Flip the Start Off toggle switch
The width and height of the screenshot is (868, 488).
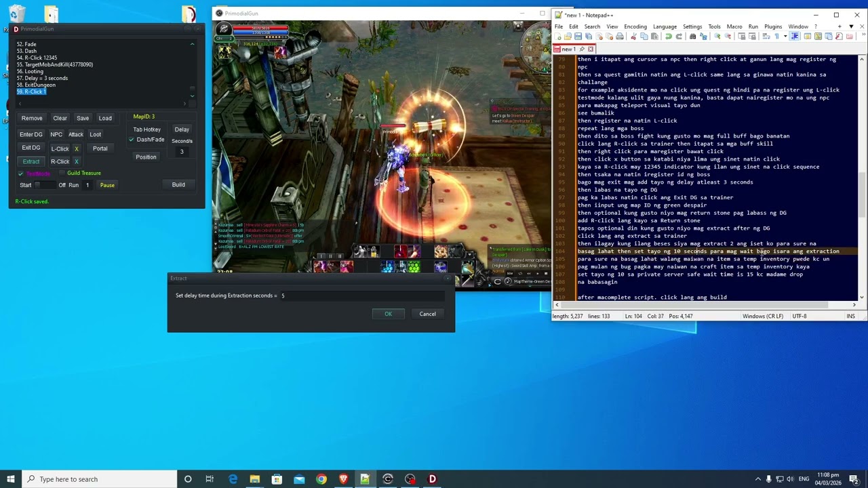pos(44,185)
